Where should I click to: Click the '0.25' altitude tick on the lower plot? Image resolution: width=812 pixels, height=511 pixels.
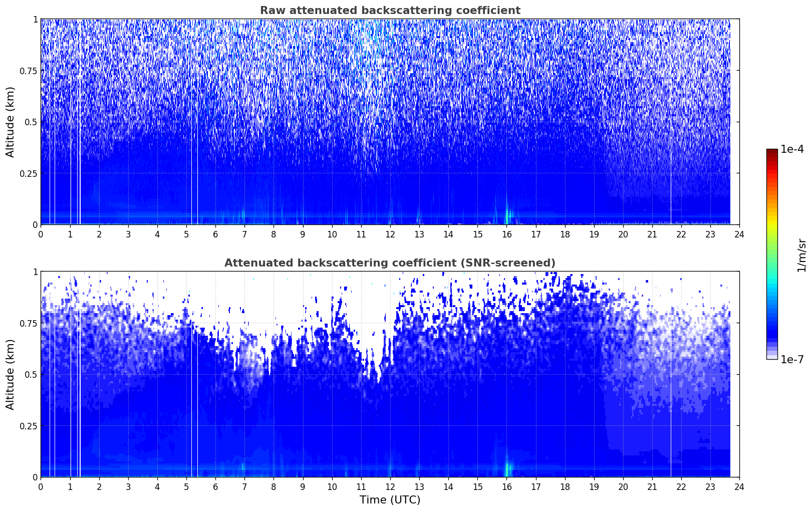[29, 426]
